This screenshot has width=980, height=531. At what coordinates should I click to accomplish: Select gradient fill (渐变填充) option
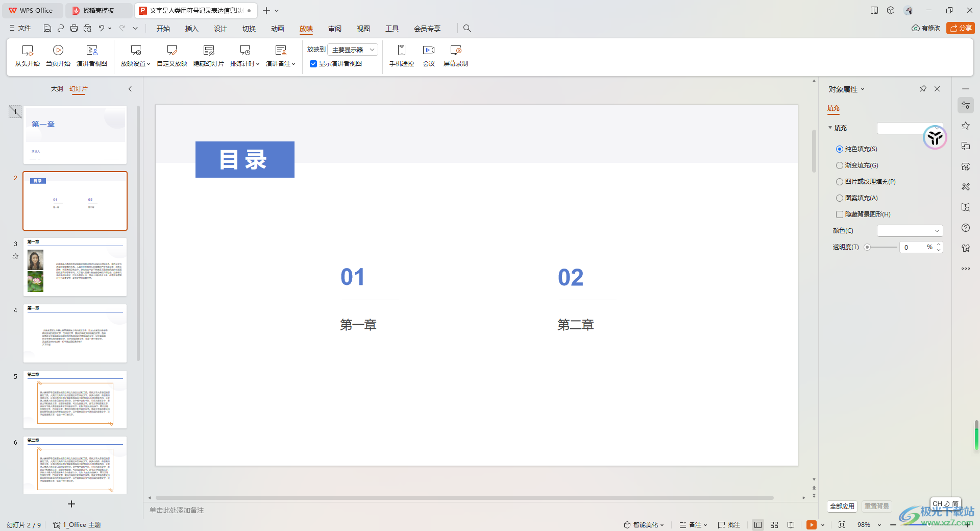[839, 165]
